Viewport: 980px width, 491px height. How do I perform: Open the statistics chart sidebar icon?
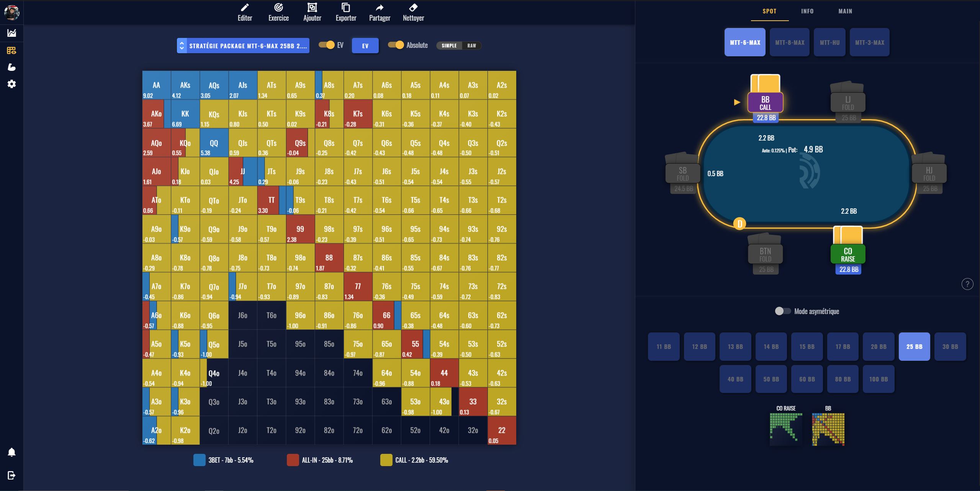[11, 33]
